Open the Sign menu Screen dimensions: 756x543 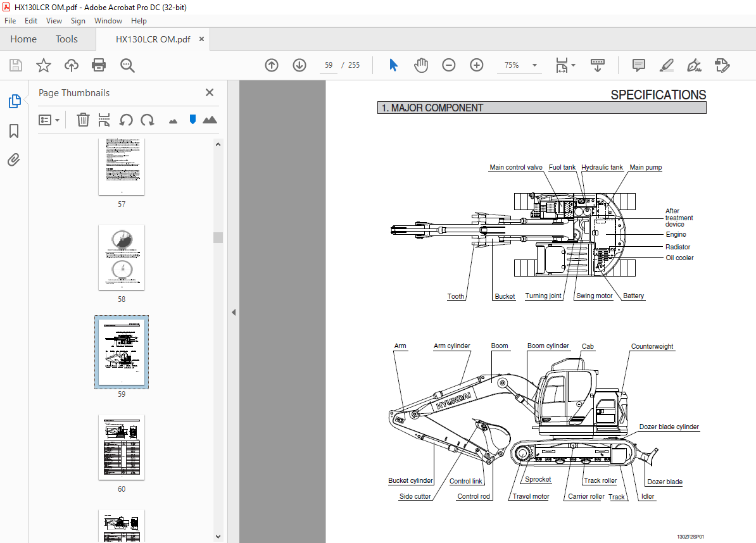78,21
